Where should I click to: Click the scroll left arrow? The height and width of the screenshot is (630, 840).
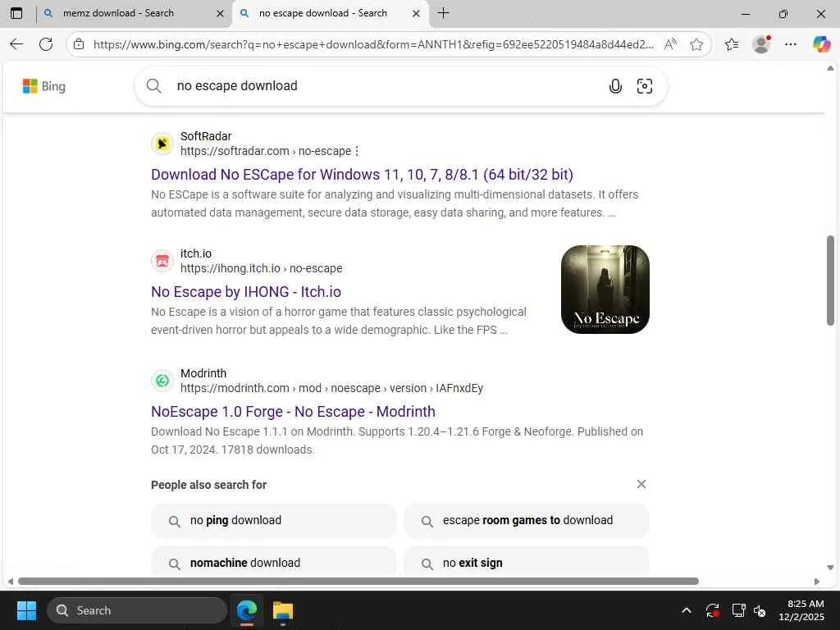click(x=10, y=582)
